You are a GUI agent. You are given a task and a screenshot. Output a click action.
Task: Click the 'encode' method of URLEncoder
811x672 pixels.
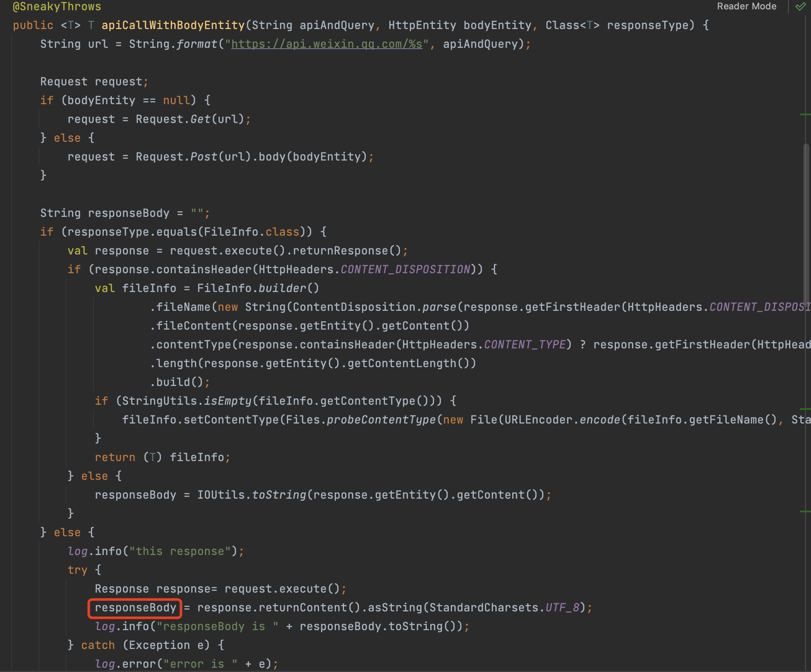pyautogui.click(x=600, y=420)
